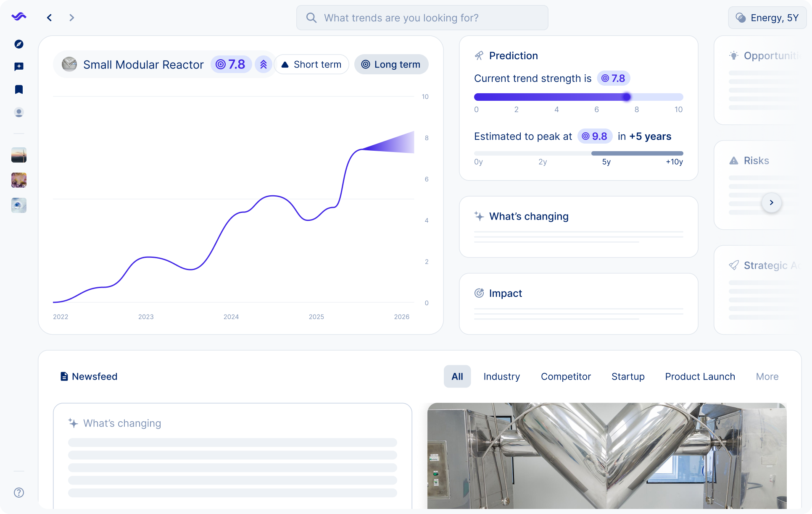The width and height of the screenshot is (812, 514).
Task: Open saved bookmarks in the sidebar
Action: pyautogui.click(x=19, y=89)
